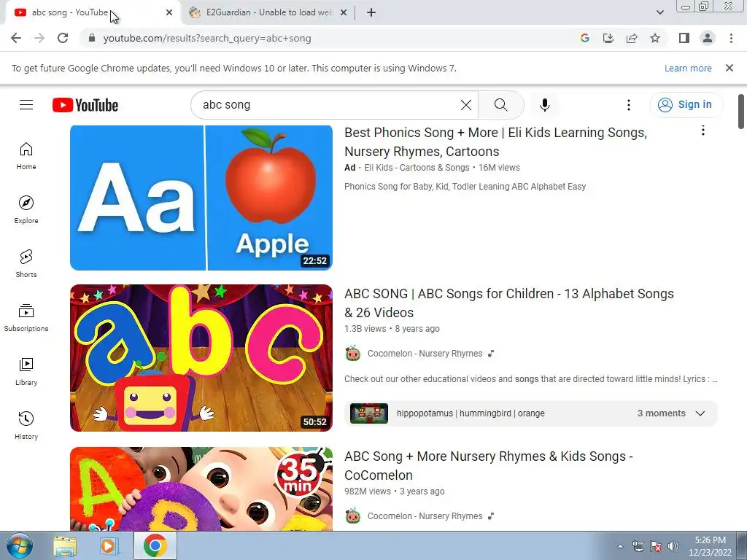
Task: Switch to the E2Guardian tab
Action: [x=269, y=12]
